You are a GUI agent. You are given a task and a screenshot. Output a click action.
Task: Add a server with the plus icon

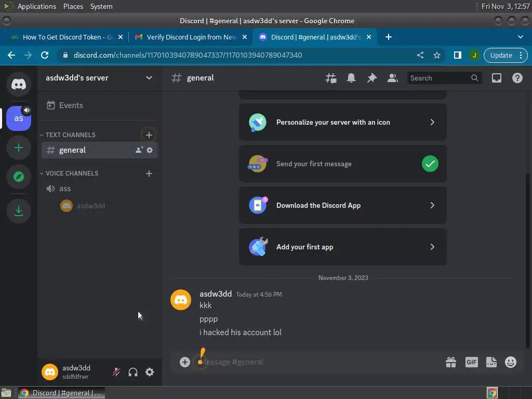point(19,148)
